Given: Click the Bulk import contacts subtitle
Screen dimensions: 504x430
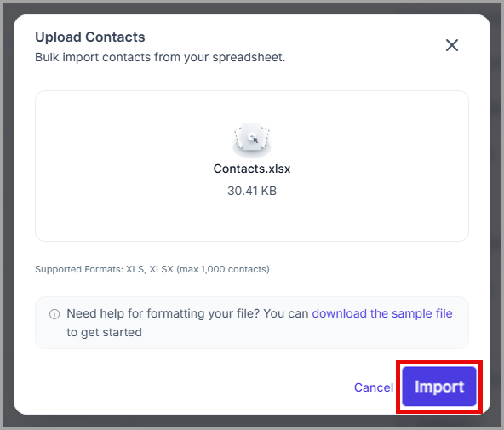Looking at the screenshot, I should 160,58.
